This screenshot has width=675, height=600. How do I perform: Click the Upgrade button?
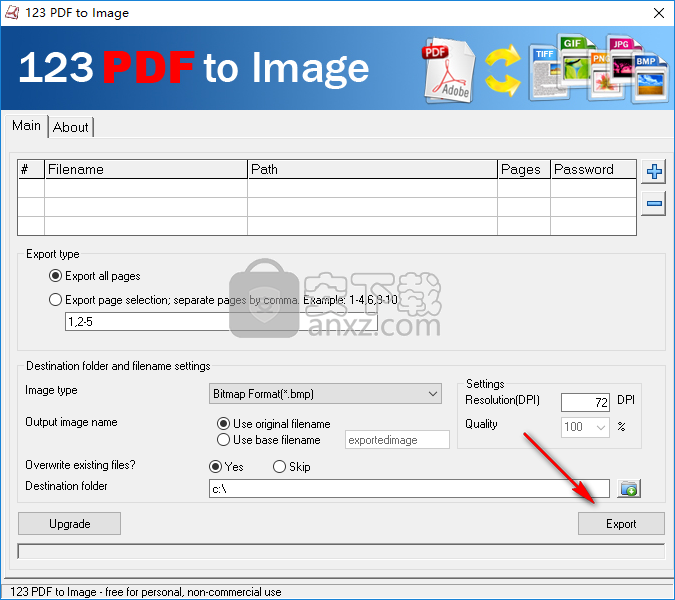(x=69, y=524)
